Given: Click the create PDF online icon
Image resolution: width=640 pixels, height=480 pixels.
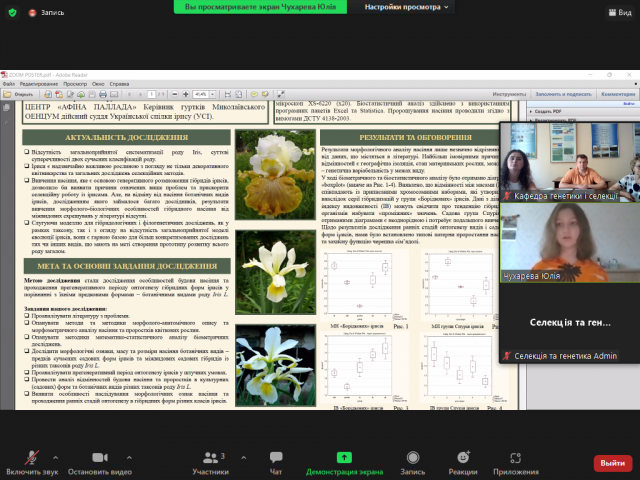Looking at the screenshot, I should [48, 94].
